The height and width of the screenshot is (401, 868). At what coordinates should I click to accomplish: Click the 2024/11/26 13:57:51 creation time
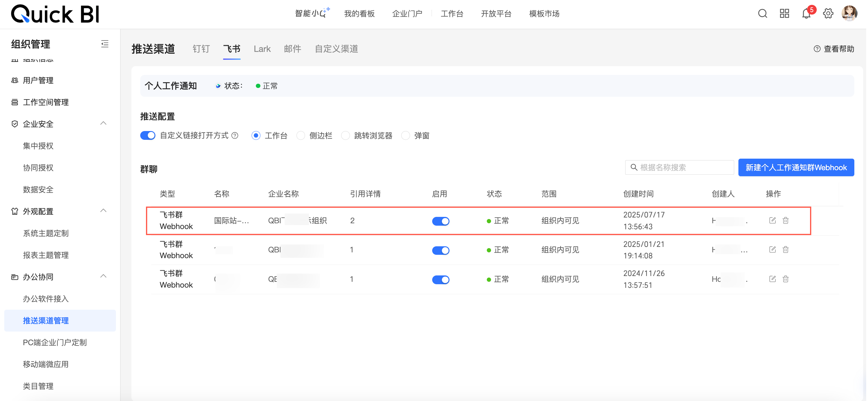(644, 279)
